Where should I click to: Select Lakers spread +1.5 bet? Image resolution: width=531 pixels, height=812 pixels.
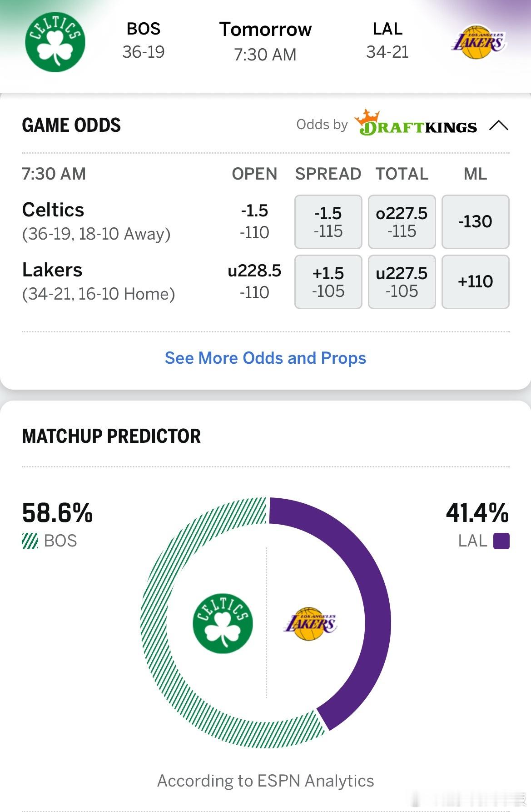click(x=328, y=282)
